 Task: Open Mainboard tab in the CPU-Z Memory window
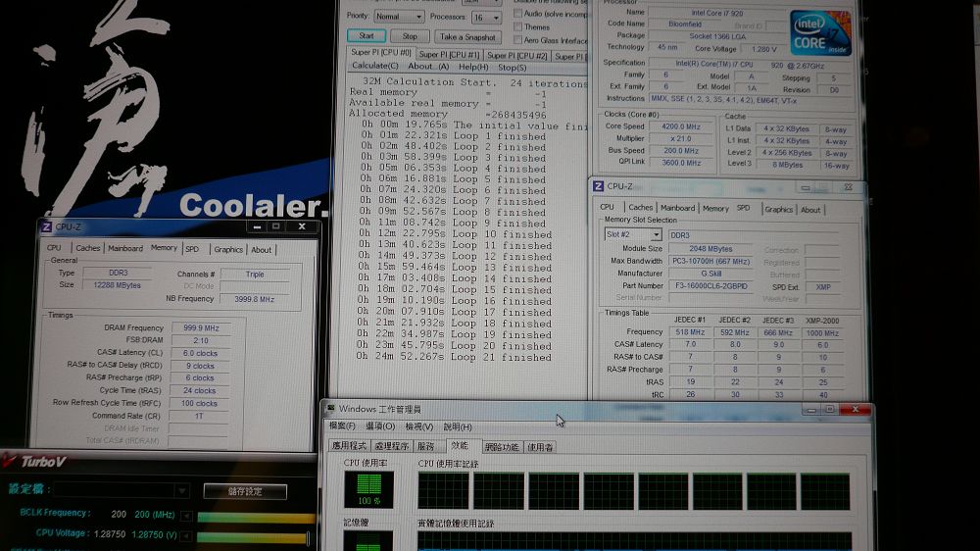[125, 248]
